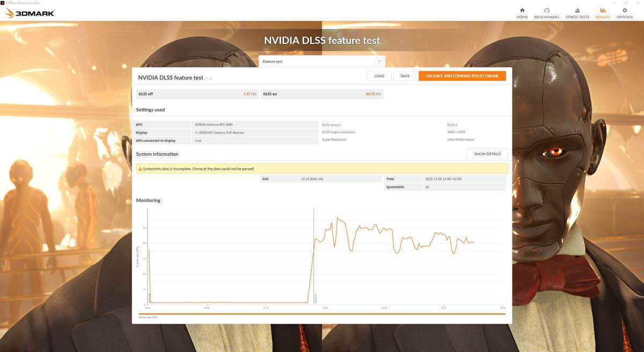The width and height of the screenshot is (644, 352).
Task: Click the Feature test help question mark
Action: [378, 62]
